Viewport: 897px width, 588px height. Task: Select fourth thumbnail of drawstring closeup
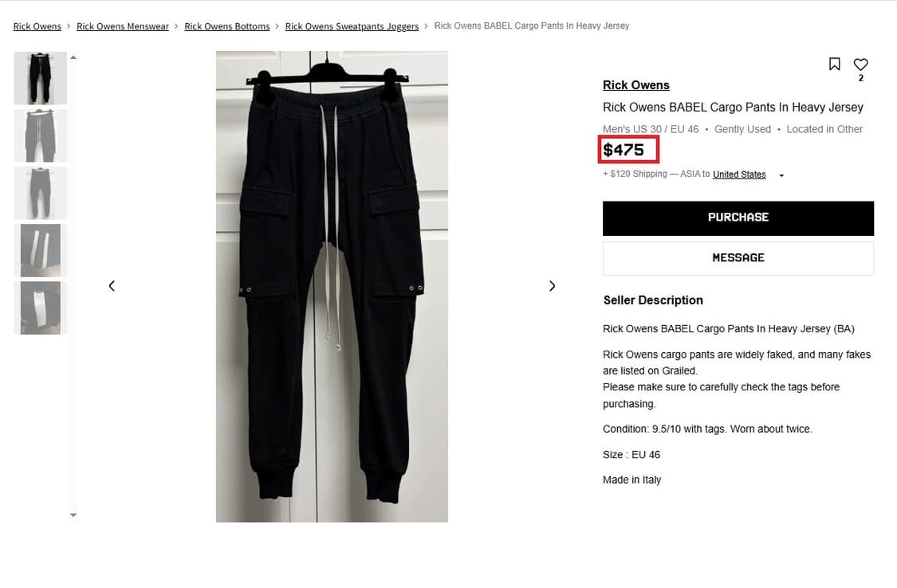tap(40, 250)
